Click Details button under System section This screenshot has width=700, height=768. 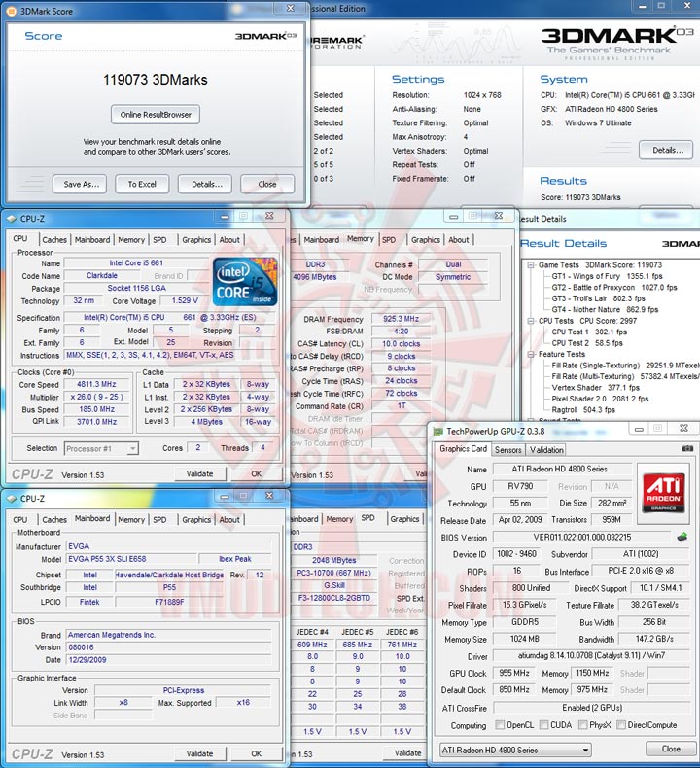pos(666,150)
